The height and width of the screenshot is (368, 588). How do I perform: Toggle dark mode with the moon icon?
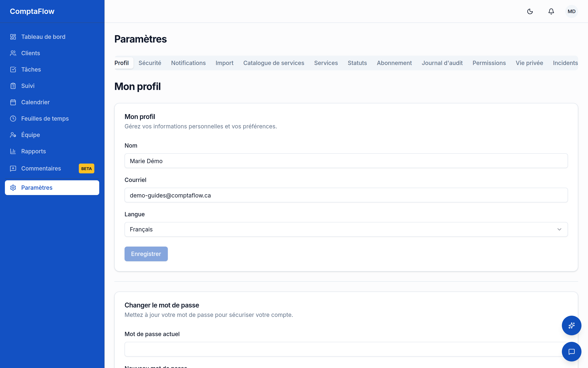[x=530, y=11]
